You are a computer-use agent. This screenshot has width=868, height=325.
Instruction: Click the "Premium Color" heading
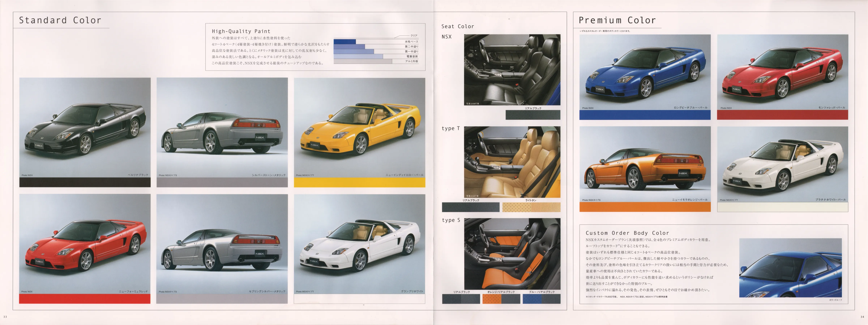[617, 20]
